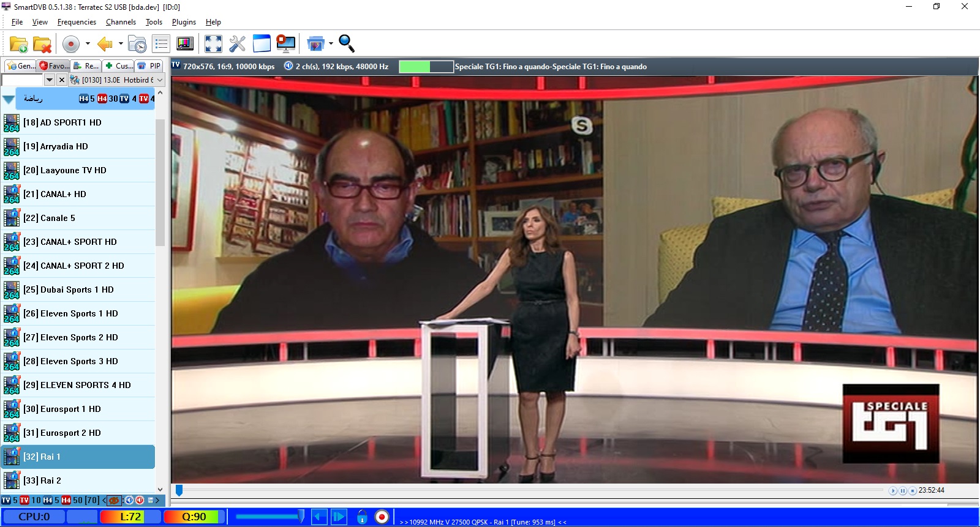Open search magnifying glass icon
The width and height of the screenshot is (980, 527).
pos(347,43)
